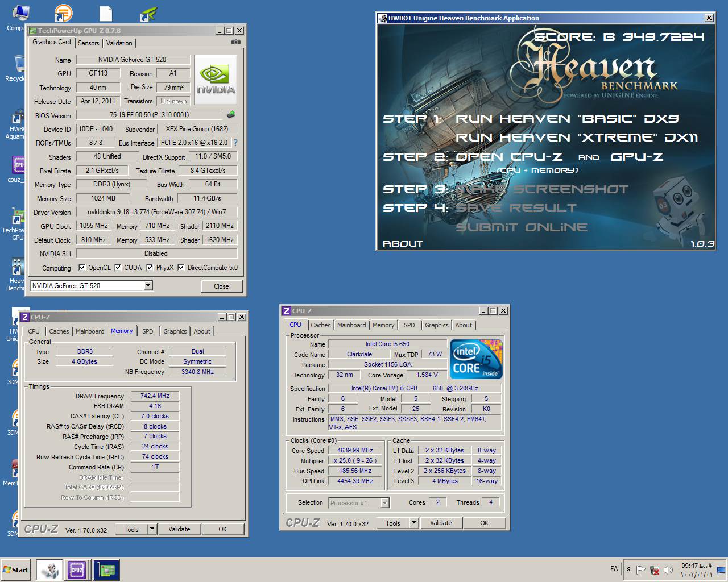
Task: Open Graphics tab in right CPU-Z
Action: point(436,325)
